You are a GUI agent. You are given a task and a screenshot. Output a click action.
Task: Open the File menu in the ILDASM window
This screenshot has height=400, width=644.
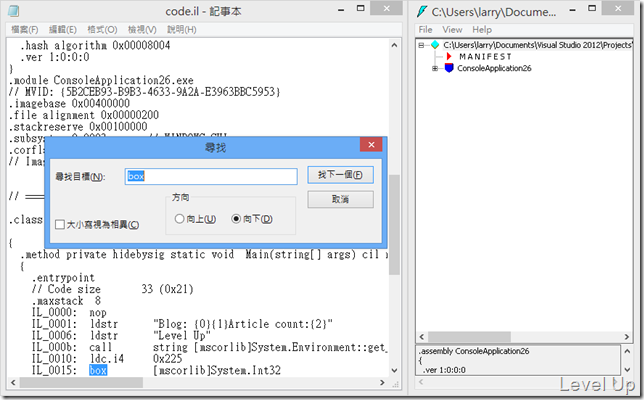click(425, 30)
